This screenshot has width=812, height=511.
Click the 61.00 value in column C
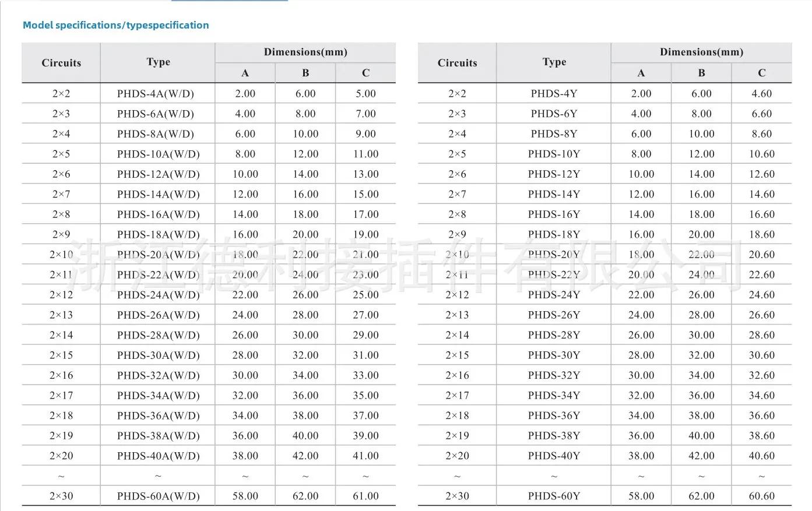tap(365, 496)
